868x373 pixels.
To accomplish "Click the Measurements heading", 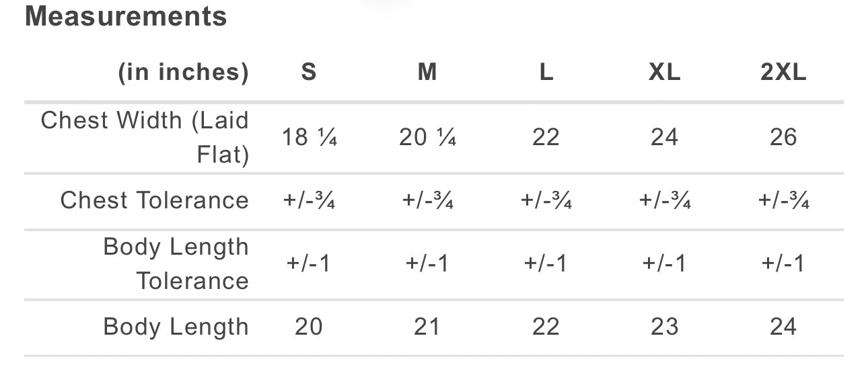I will tap(126, 17).
